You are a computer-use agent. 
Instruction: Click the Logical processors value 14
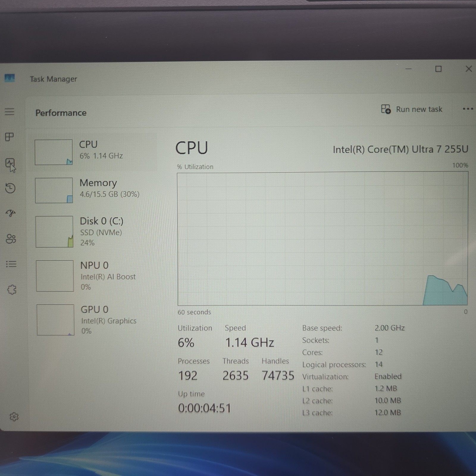[x=379, y=364]
